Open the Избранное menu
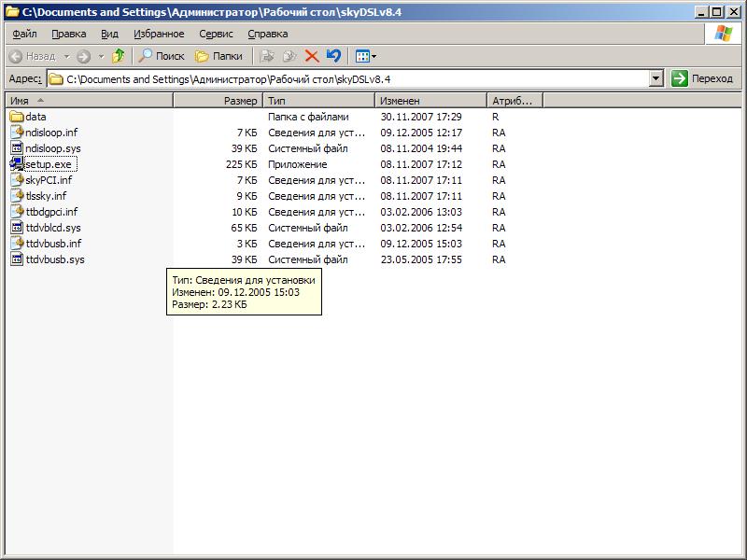Image resolution: width=747 pixels, height=560 pixels. click(x=159, y=34)
